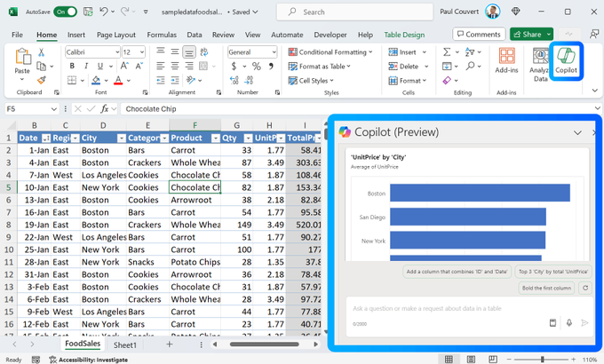604x364 pixels.
Task: Toggle middle vertical alignment
Action: 175,51
